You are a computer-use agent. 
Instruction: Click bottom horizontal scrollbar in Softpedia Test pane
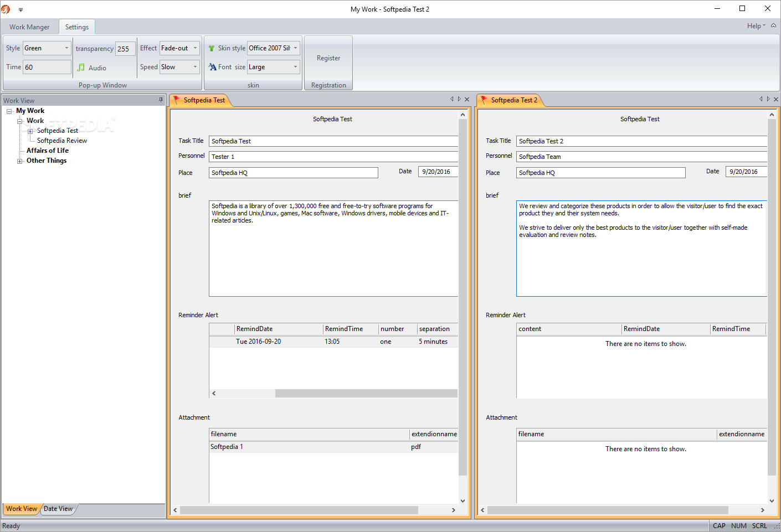point(299,510)
